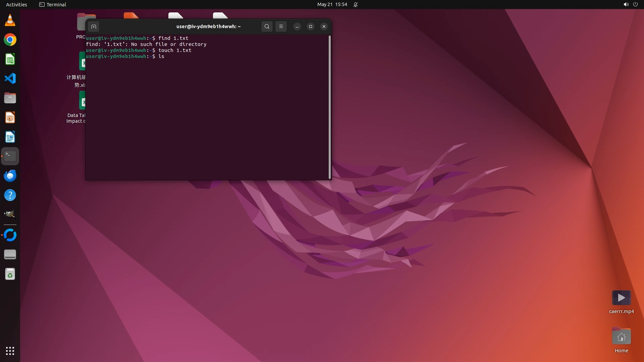Launch Visual Studio Code from dock
Screen dimensions: 644x362
pyautogui.click(x=10, y=78)
